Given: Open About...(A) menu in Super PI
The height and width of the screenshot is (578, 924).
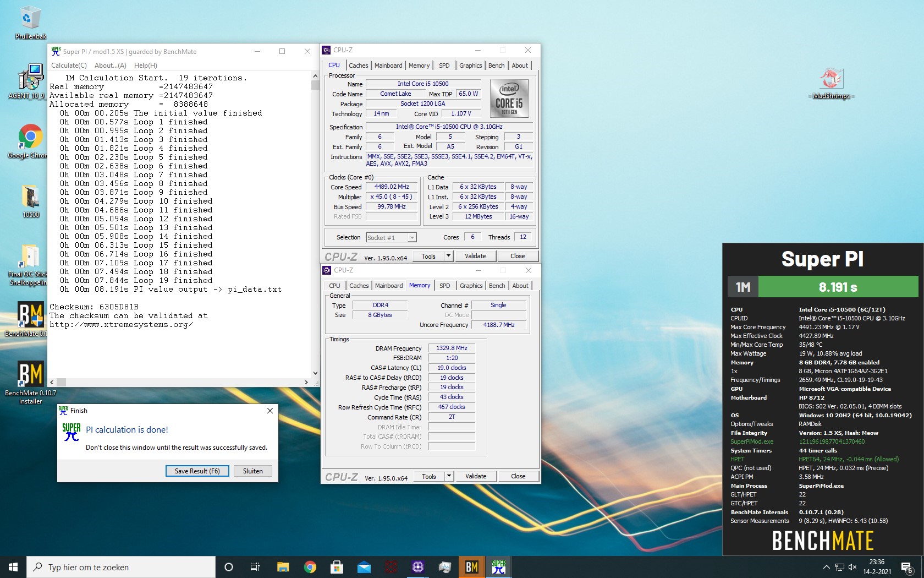Looking at the screenshot, I should 110,65.
